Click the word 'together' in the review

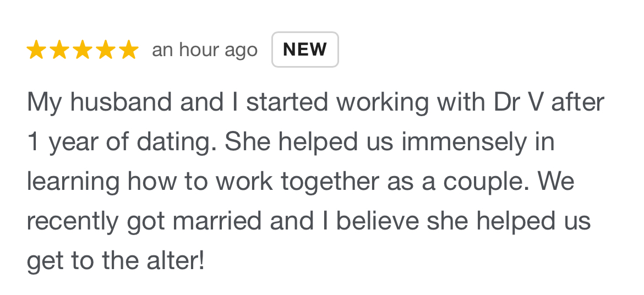coord(329,182)
